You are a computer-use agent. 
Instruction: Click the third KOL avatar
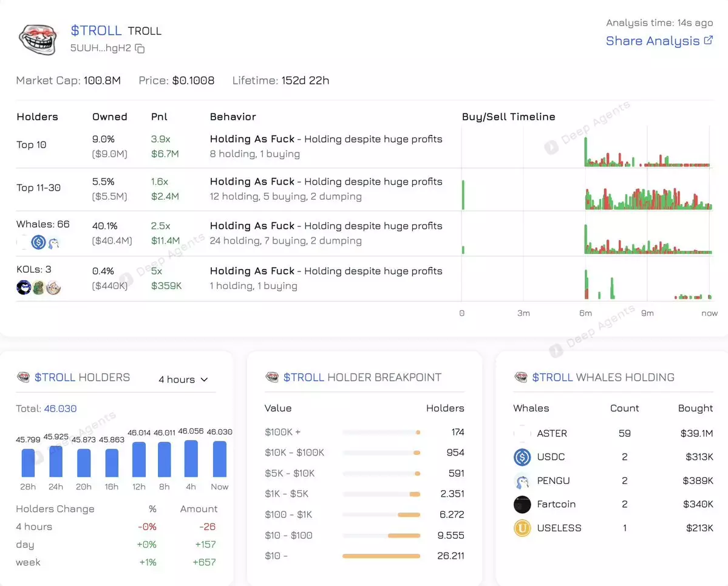pos(53,287)
